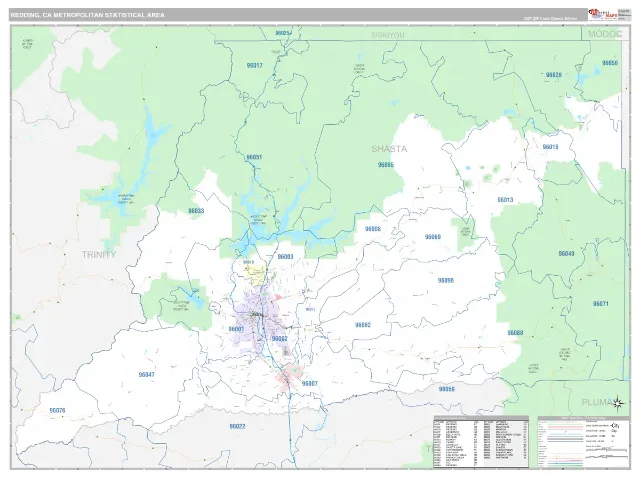The height and width of the screenshot is (480, 640).
Task: Click the PLUMAS county label
Action: (x=597, y=402)
